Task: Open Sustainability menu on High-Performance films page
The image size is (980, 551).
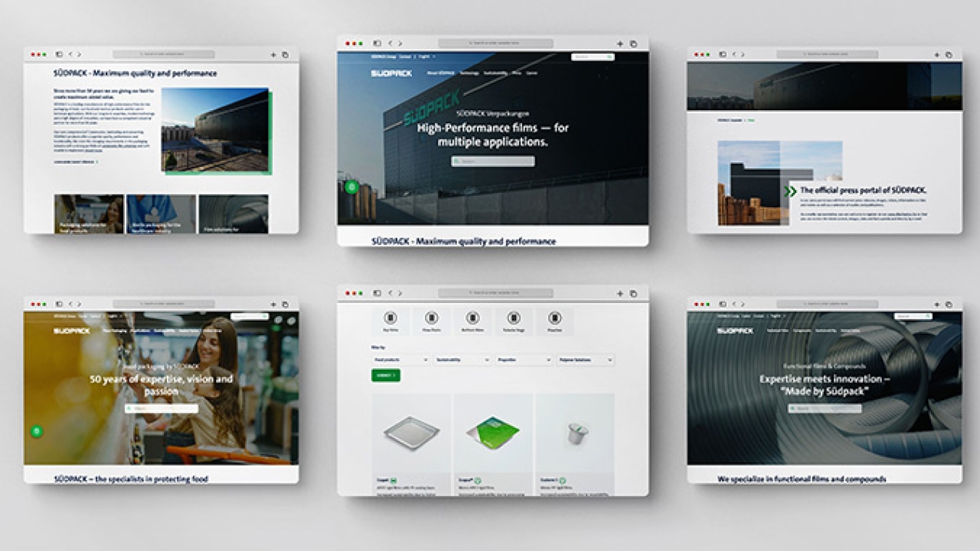Action: click(496, 73)
